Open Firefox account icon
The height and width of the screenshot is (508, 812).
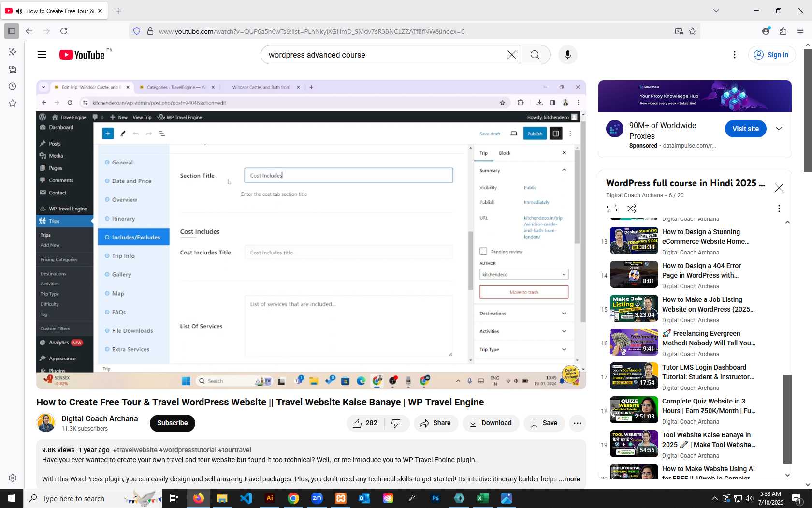766,31
